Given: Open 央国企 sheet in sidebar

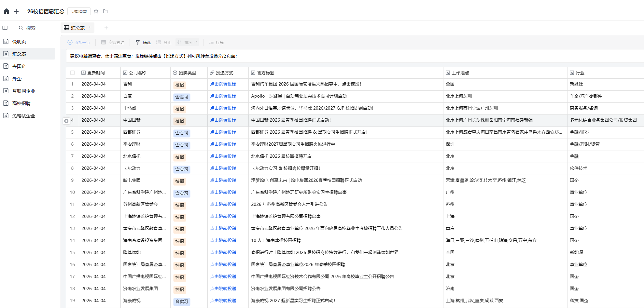Looking at the screenshot, I should 19,66.
